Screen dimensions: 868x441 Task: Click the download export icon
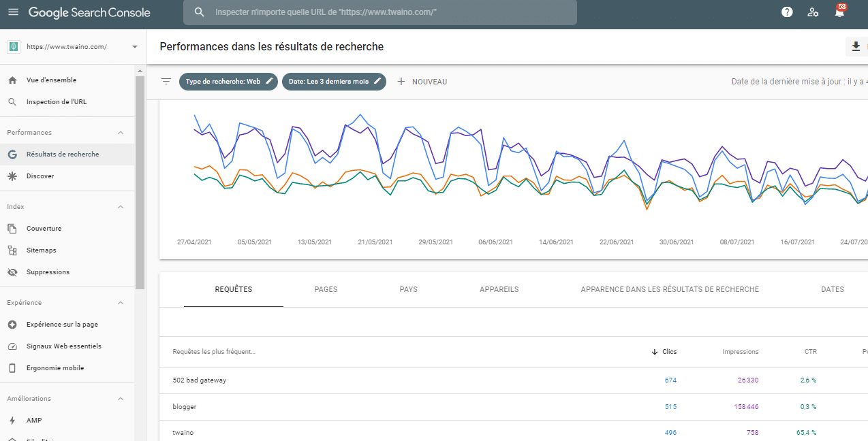pos(856,46)
